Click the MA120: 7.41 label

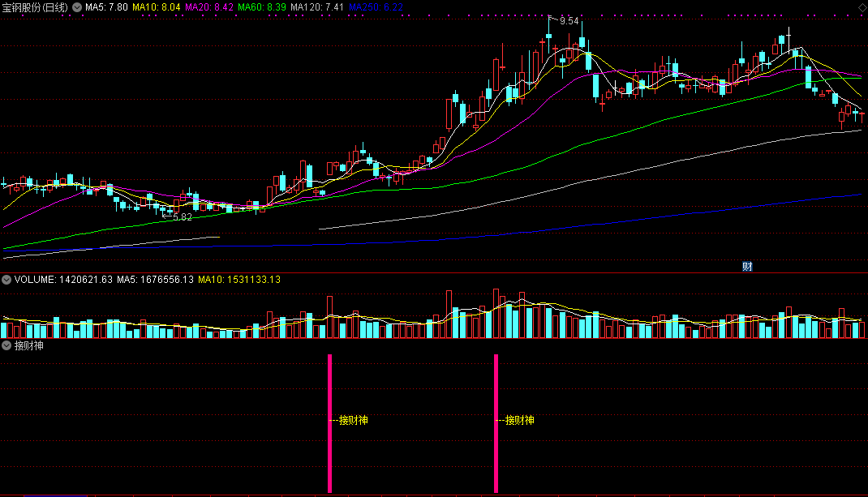[317, 8]
